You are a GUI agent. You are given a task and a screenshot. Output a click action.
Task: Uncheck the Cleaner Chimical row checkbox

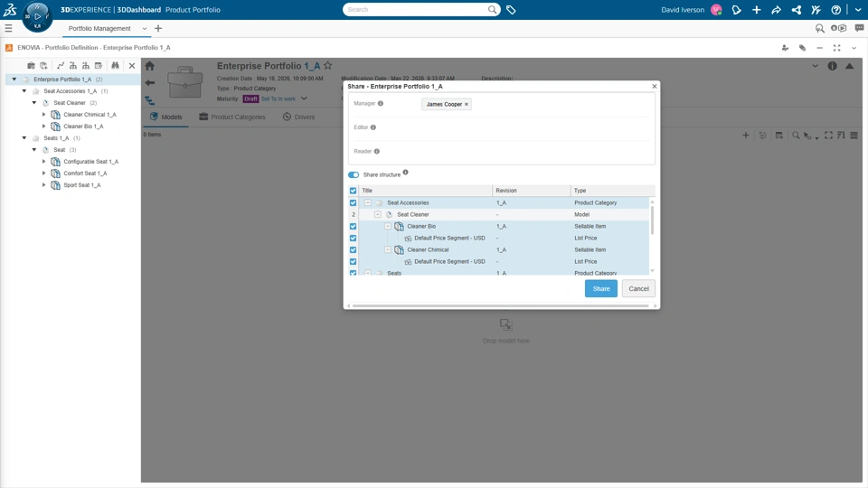pyautogui.click(x=354, y=249)
